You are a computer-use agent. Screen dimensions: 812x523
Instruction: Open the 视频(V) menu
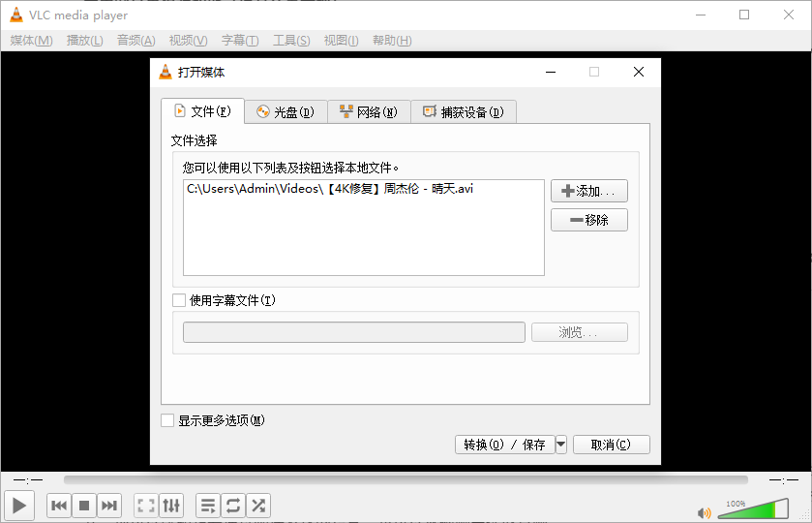[x=189, y=41]
